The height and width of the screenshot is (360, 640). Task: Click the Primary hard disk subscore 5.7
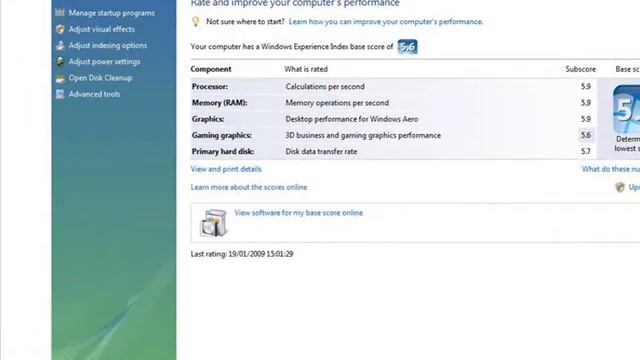[x=586, y=151]
